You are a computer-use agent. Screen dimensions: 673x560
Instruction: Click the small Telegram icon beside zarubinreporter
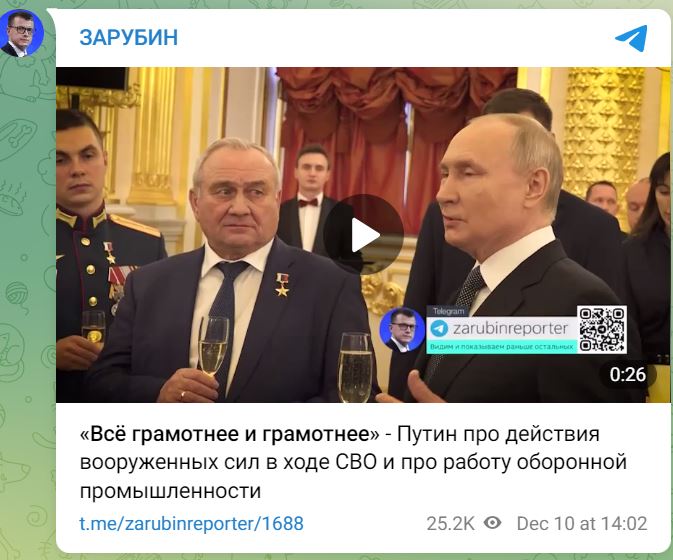[439, 329]
